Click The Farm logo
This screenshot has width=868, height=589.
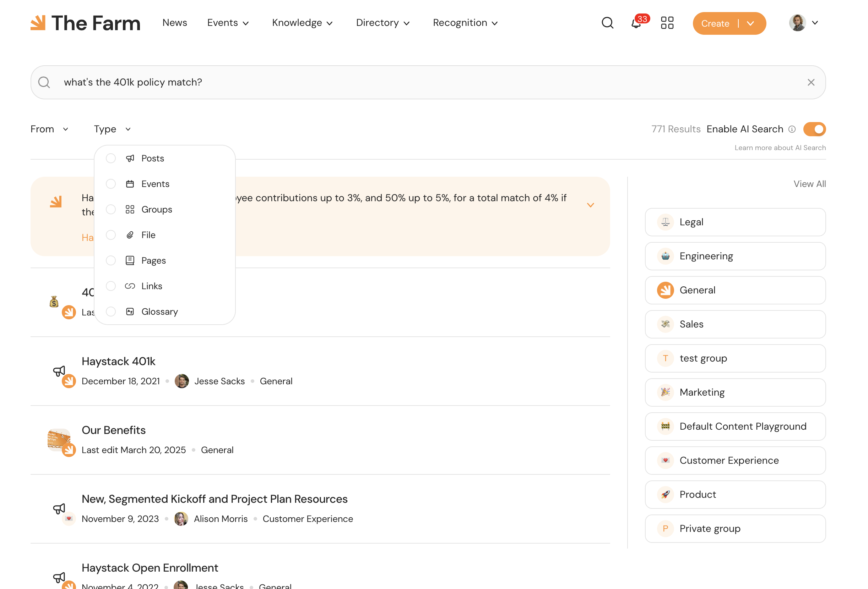point(85,23)
